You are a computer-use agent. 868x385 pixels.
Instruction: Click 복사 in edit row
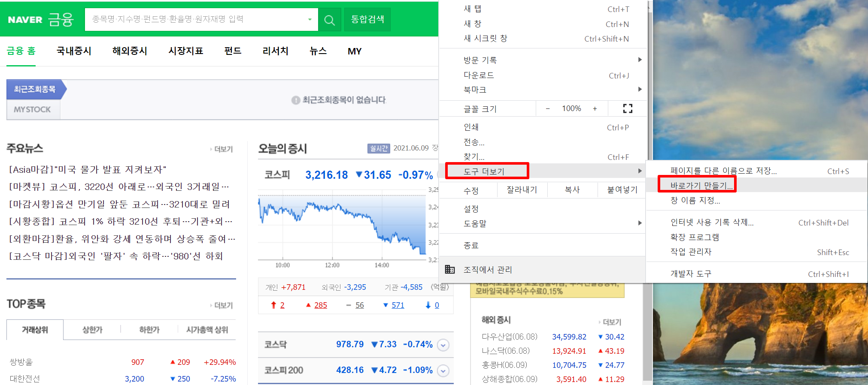tap(572, 189)
